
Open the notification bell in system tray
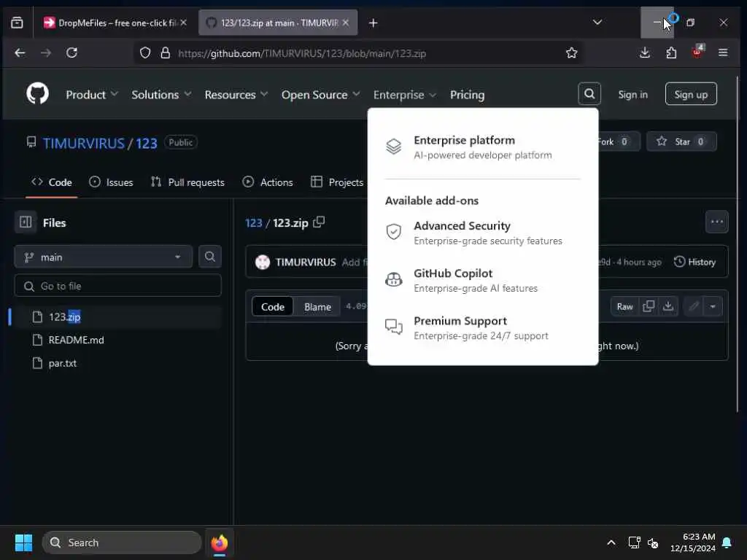click(x=727, y=542)
